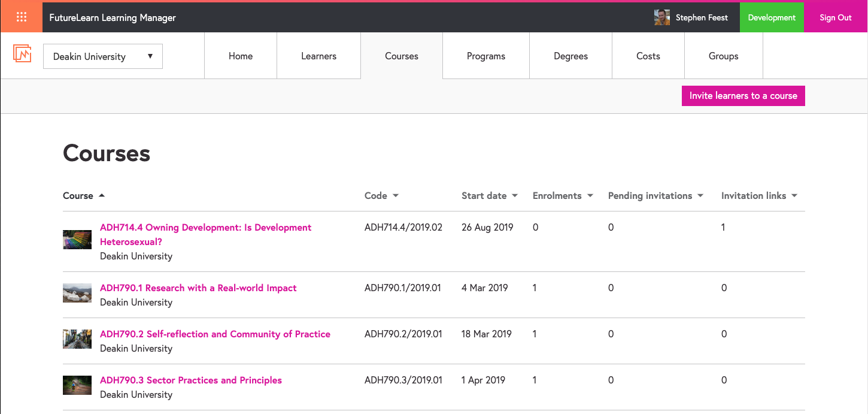Viewport: 868px width, 414px height.
Task: Go to the Costs tab
Action: click(648, 56)
